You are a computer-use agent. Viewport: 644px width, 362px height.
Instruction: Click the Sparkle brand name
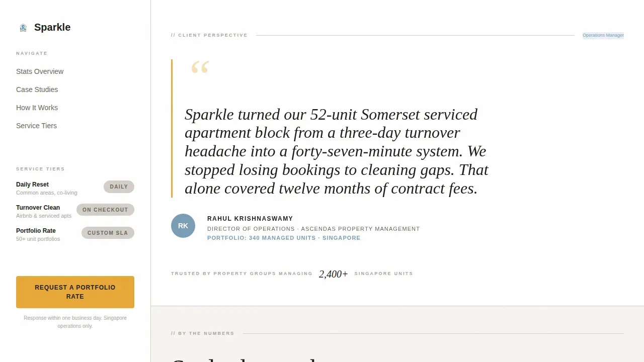[52, 27]
